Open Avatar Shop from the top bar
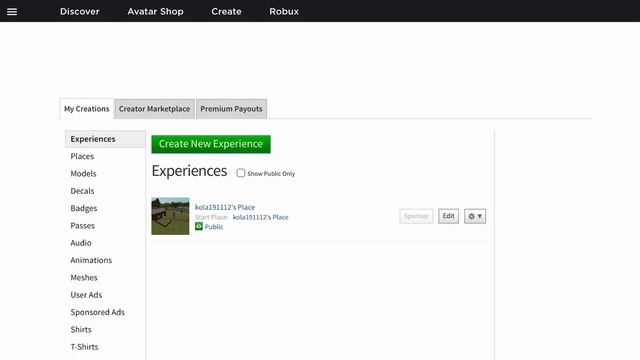 click(155, 11)
